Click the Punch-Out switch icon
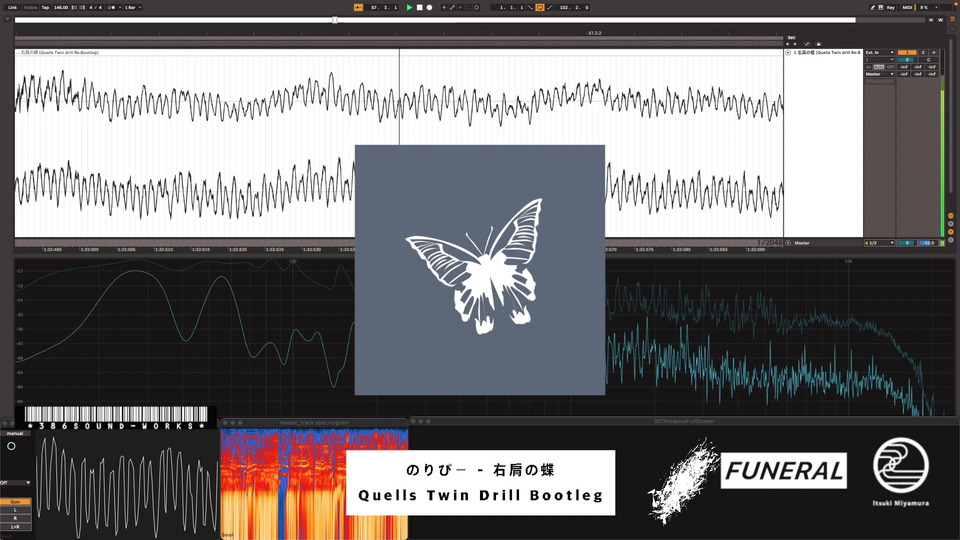This screenshot has height=540, width=960. (549, 7)
